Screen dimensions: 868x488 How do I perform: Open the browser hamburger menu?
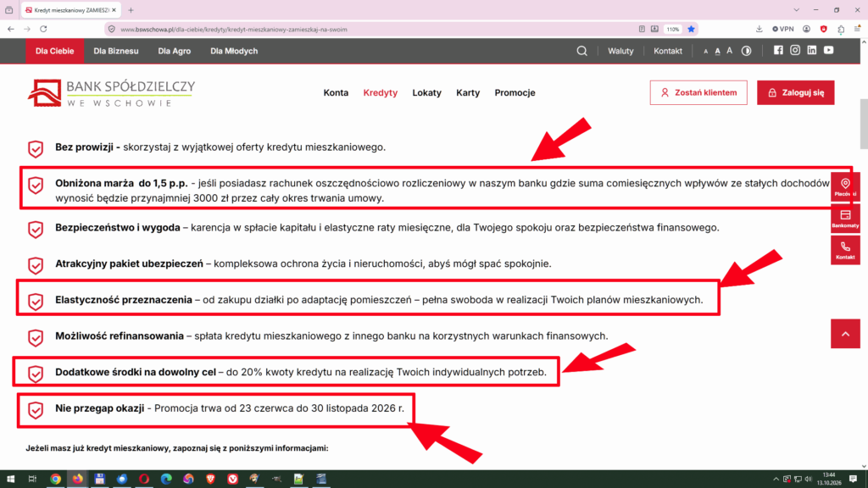857,30
